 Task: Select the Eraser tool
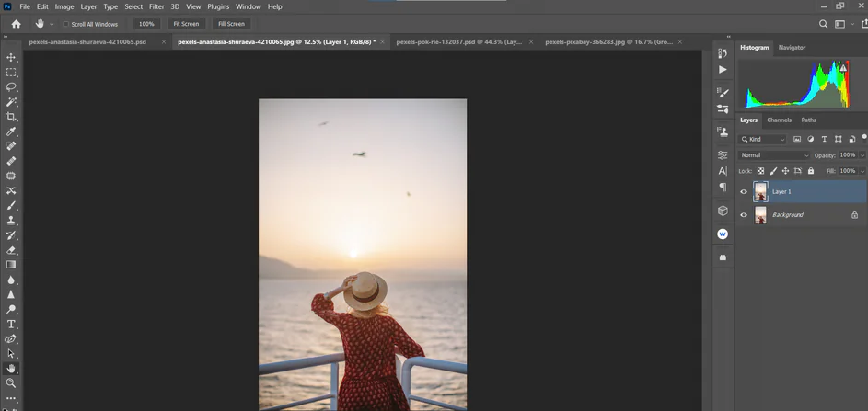[x=11, y=250]
